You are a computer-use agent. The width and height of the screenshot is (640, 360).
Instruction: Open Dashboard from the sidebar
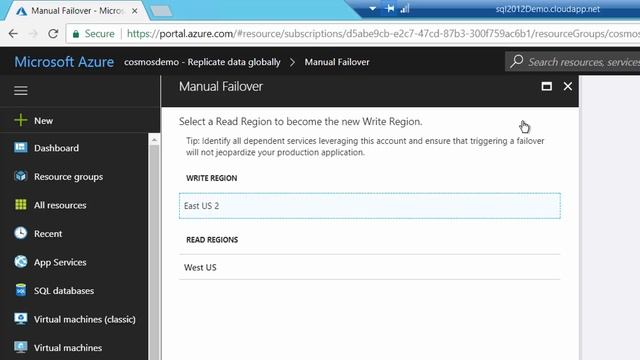pos(56,148)
